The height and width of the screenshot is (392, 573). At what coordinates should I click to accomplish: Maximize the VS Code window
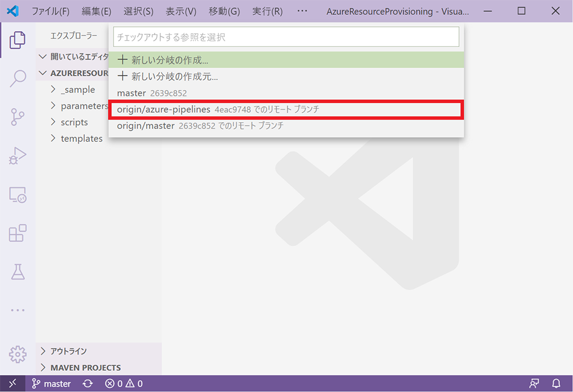tap(521, 11)
